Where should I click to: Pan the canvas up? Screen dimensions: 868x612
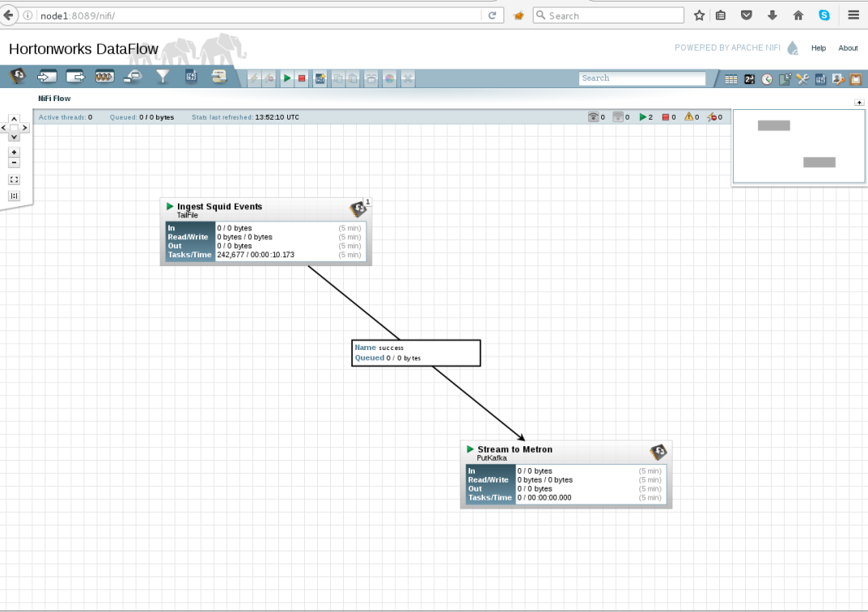pyautogui.click(x=15, y=119)
